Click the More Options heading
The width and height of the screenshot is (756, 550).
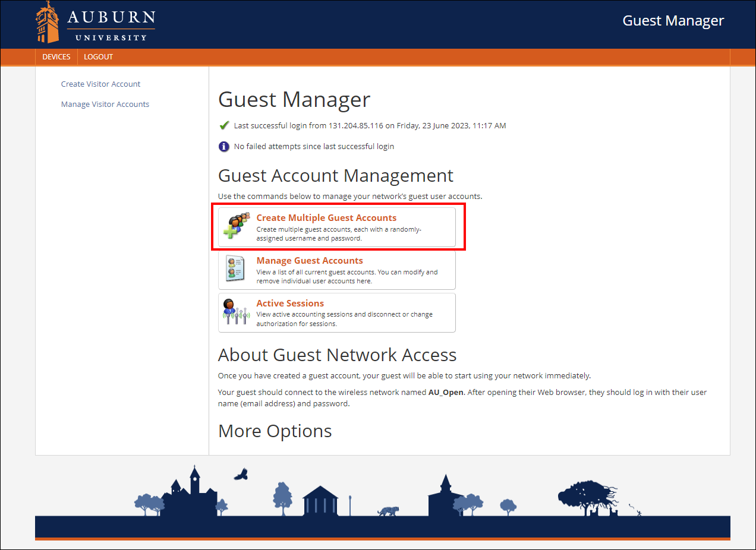pyautogui.click(x=275, y=431)
